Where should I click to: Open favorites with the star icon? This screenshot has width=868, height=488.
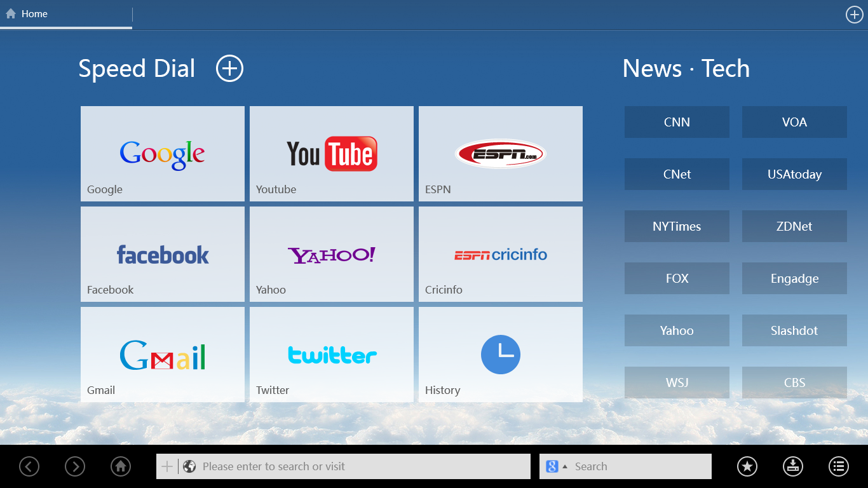click(x=747, y=466)
